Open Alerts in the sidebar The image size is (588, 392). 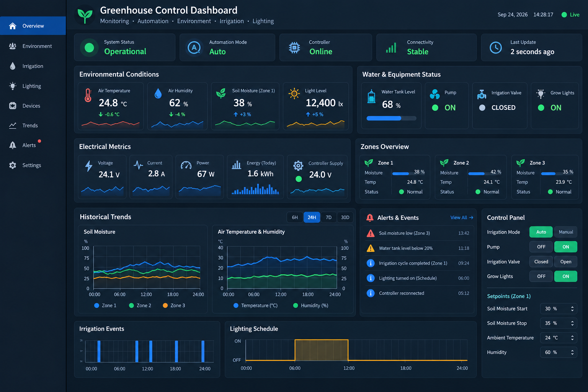coord(33,145)
